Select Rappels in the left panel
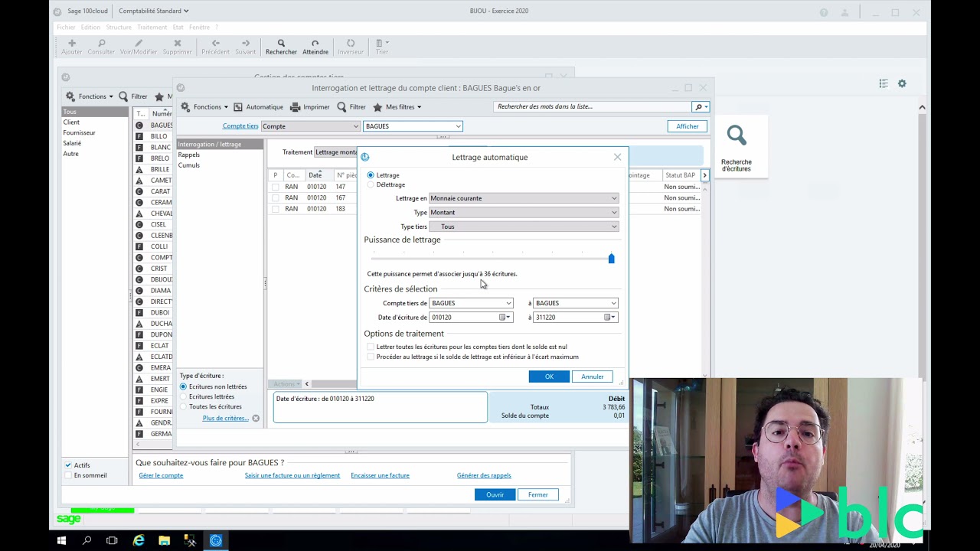 coord(188,155)
